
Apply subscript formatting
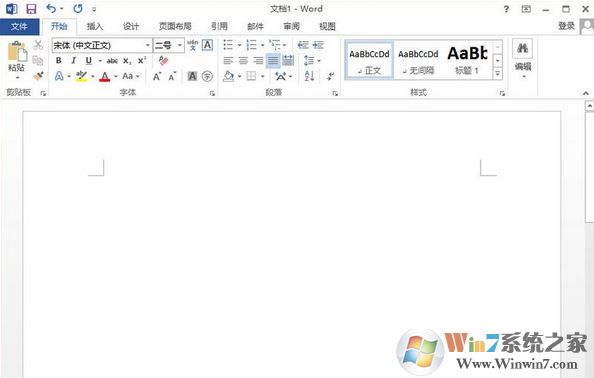pos(127,61)
